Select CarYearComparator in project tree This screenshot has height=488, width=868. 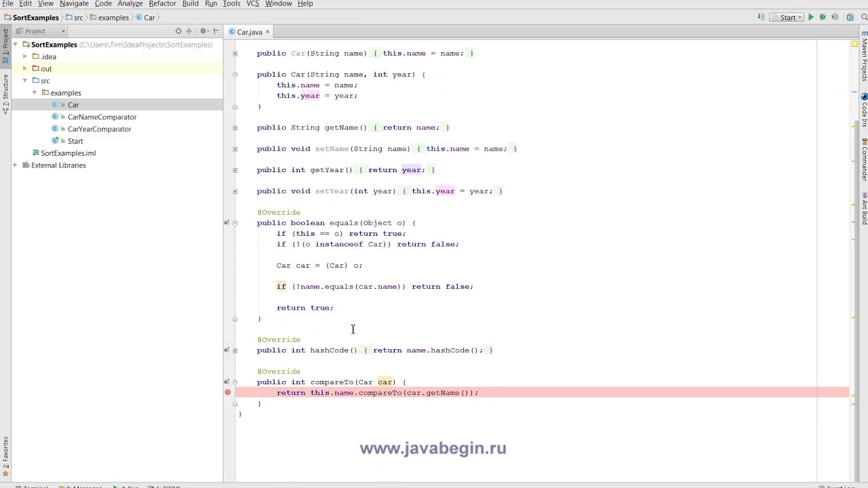click(99, 129)
